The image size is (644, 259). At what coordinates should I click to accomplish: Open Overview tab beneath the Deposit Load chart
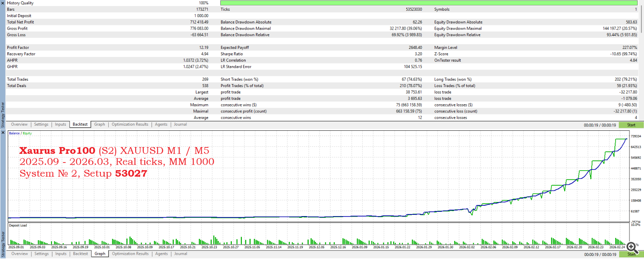click(19, 254)
